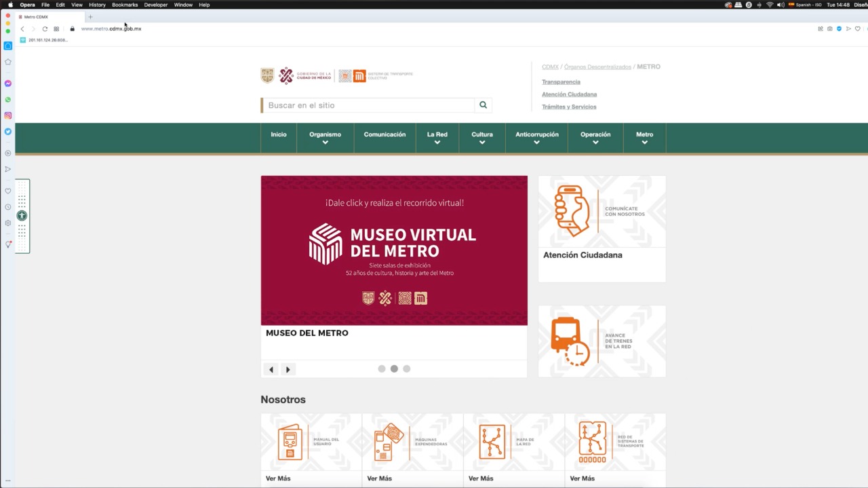Open the Speed Dial grid icon
The height and width of the screenshot is (488, 868).
click(56, 29)
